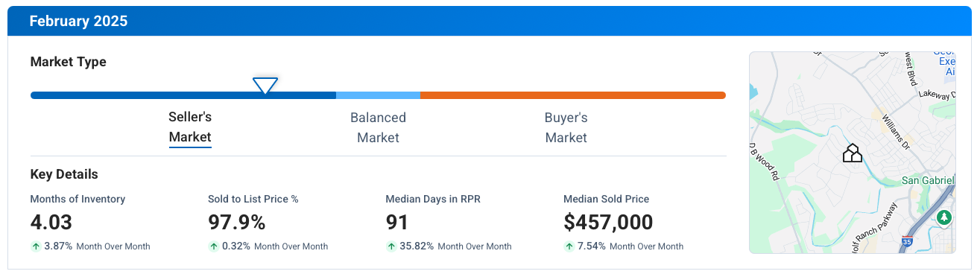Image resolution: width=980 pixels, height=274 pixels.
Task: Click the Sold to List Price % label
Action: click(x=253, y=199)
